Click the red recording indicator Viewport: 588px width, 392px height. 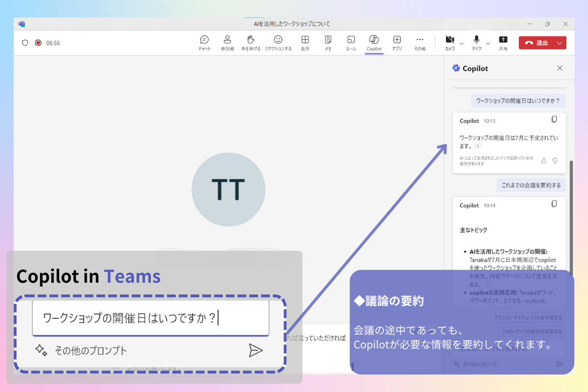point(38,43)
